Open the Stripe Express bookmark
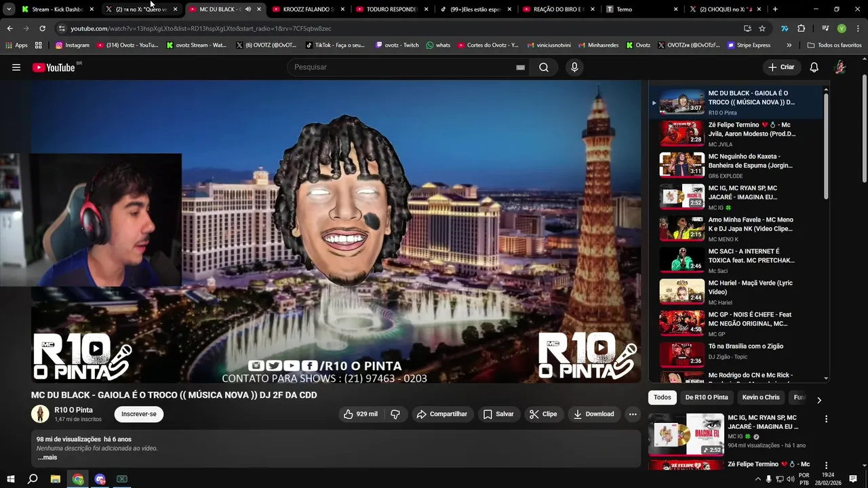The height and width of the screenshot is (488, 868). [749, 45]
